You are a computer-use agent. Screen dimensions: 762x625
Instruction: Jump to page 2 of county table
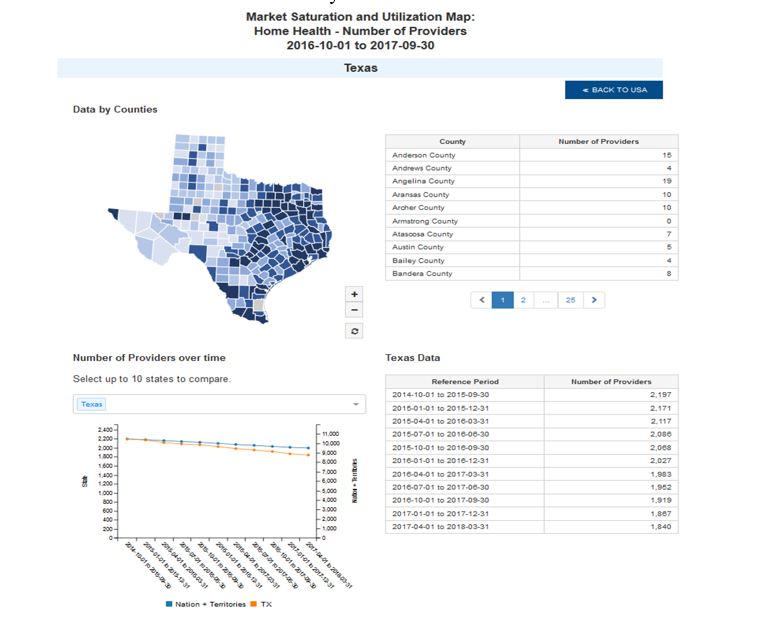pos(524,300)
